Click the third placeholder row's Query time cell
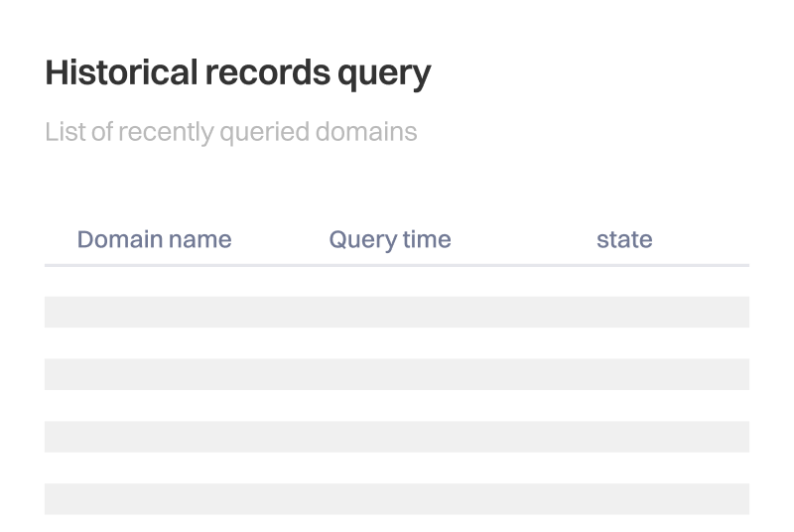Image resolution: width=794 pixels, height=532 pixels. tap(390, 437)
